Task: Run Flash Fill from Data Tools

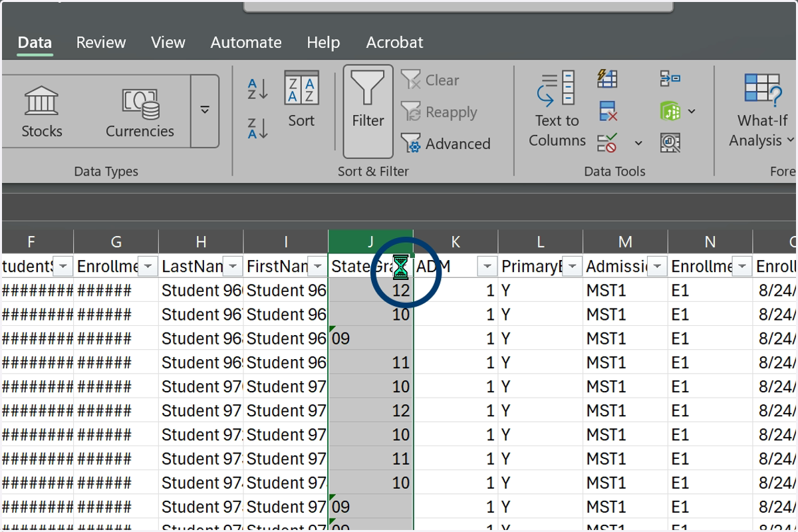Action: [x=607, y=79]
